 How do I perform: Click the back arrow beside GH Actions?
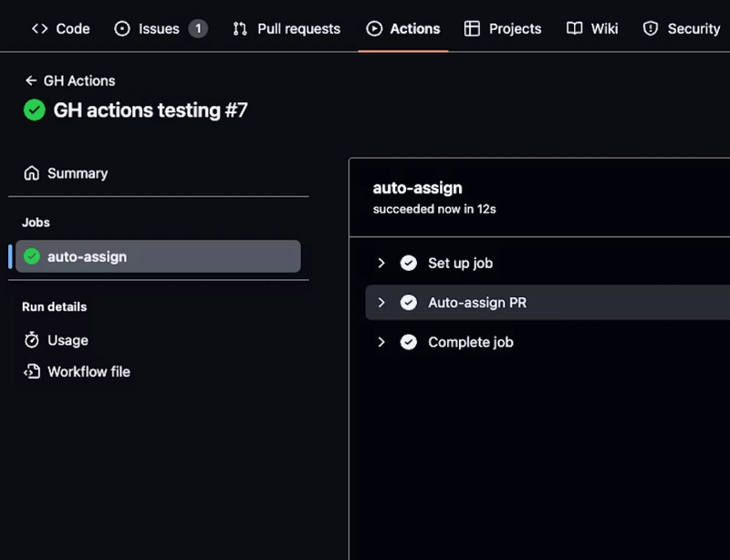[31, 80]
